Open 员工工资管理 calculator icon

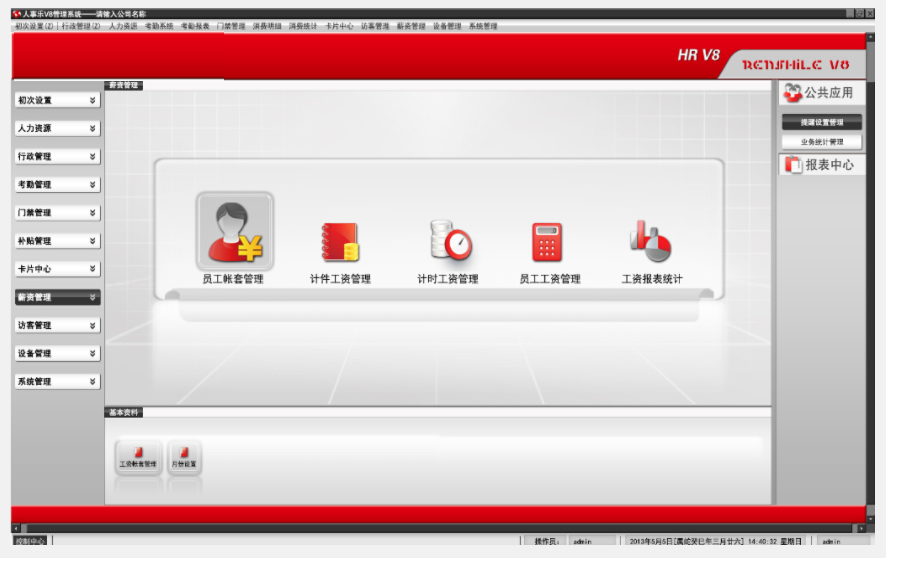(x=547, y=242)
